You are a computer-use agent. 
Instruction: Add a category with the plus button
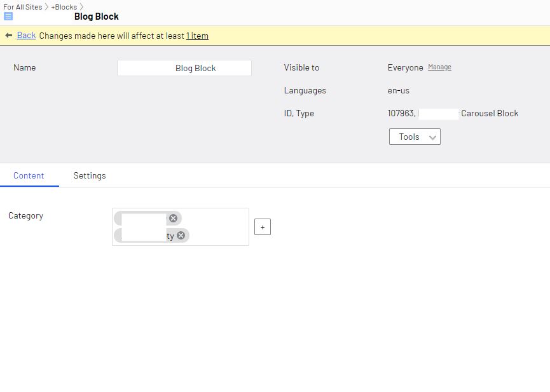click(x=262, y=227)
